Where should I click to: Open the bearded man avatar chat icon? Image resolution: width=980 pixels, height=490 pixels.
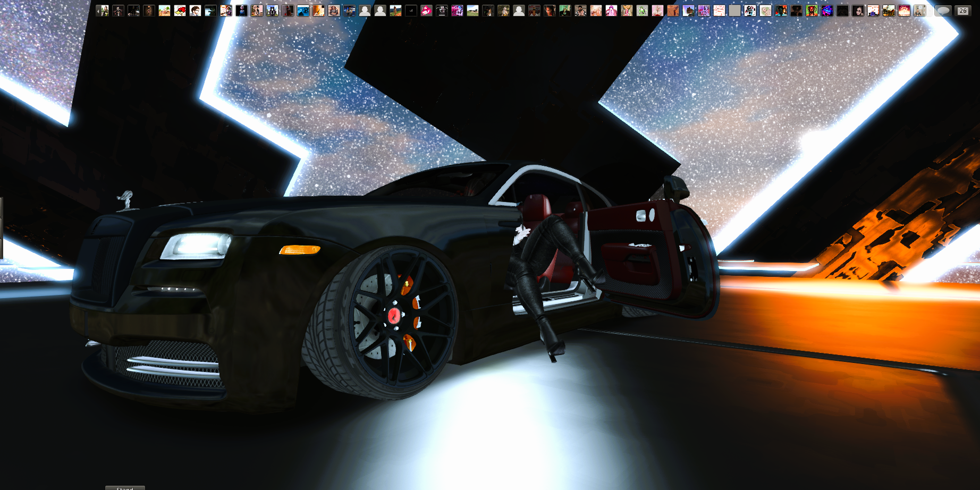580,11
